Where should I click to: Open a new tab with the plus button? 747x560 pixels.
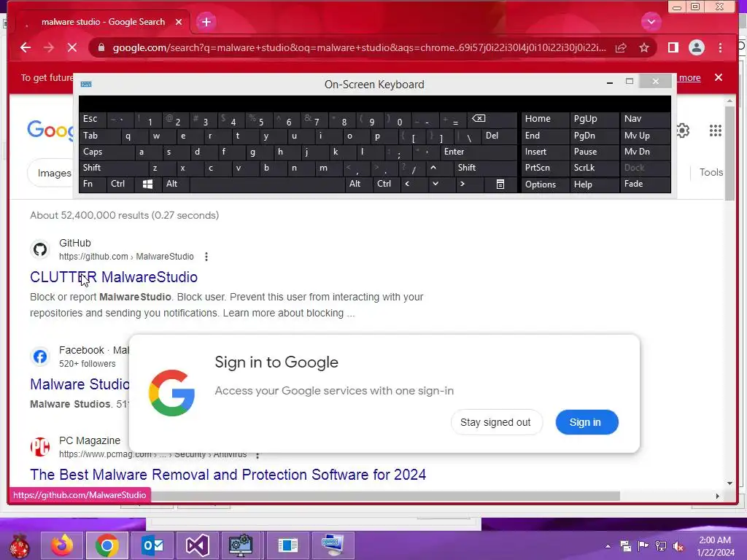point(206,22)
